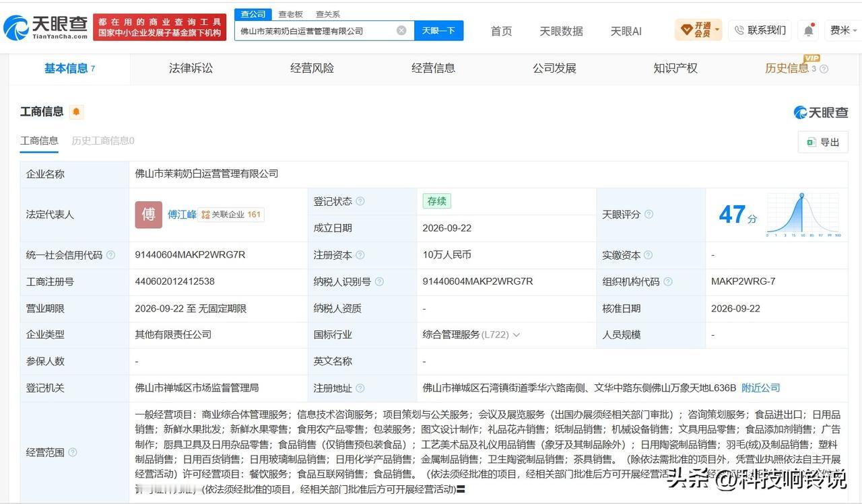Click the help icon beside 登记状态
Image resolution: width=862 pixels, height=504 pixels.
pyautogui.click(x=360, y=201)
